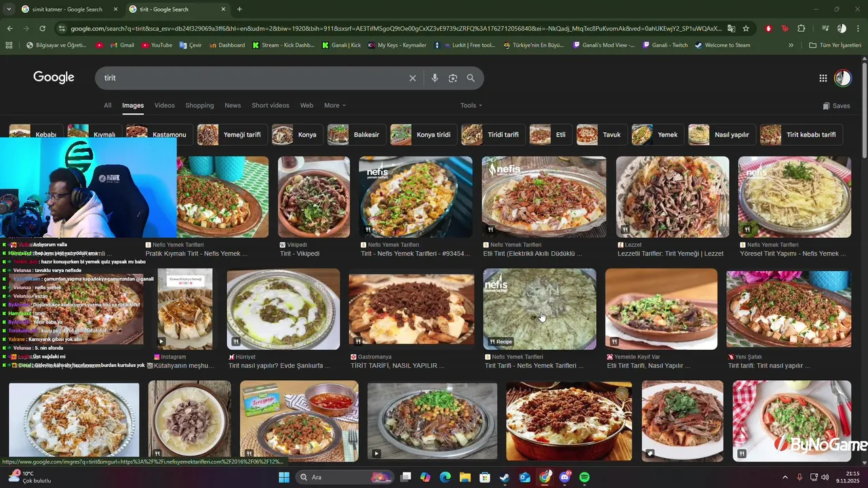Screen dimensions: 868x488
Task: Click the Google logo
Action: click(54, 77)
